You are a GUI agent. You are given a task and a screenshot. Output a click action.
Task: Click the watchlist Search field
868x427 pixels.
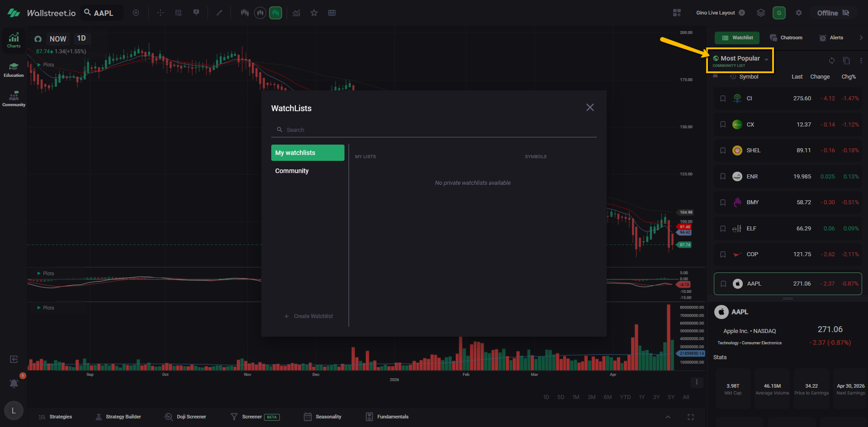[x=434, y=130]
